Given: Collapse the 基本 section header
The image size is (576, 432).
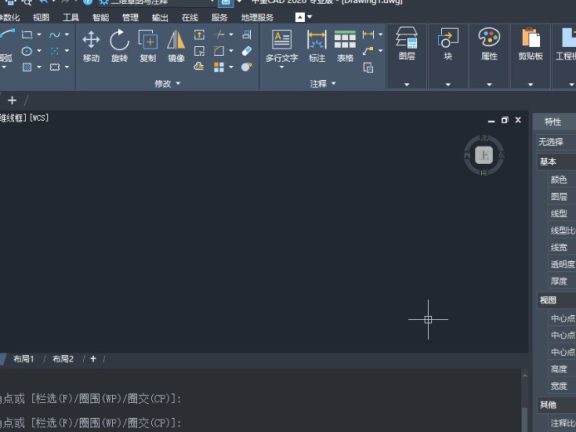Looking at the screenshot, I should click(556, 162).
